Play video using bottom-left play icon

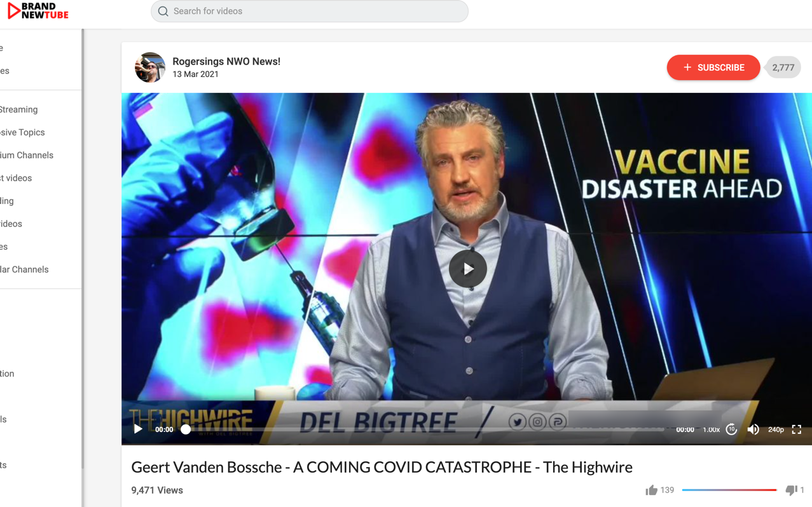pos(138,429)
